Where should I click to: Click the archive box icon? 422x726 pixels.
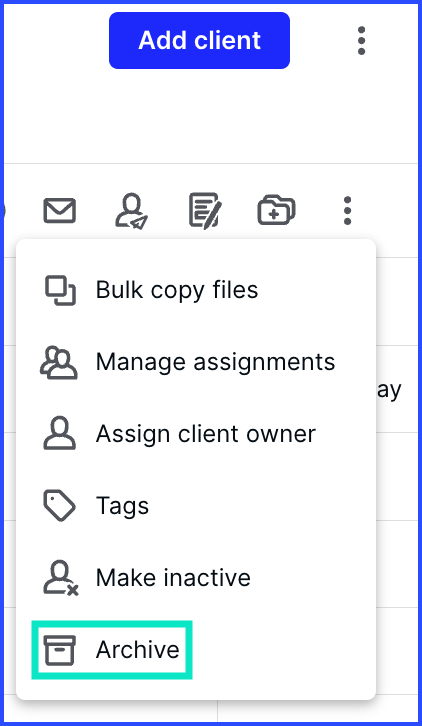coord(59,650)
